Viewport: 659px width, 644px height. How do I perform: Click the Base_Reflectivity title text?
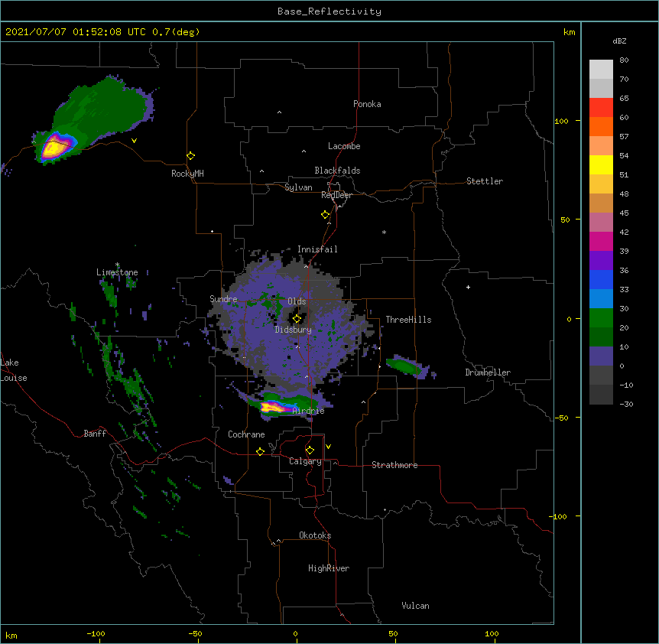pyautogui.click(x=329, y=11)
